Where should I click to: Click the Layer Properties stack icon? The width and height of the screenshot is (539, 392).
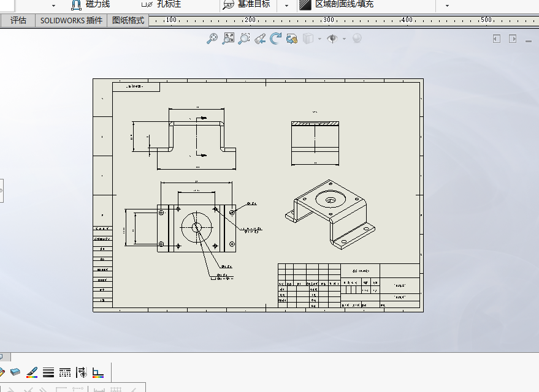click(x=15, y=372)
